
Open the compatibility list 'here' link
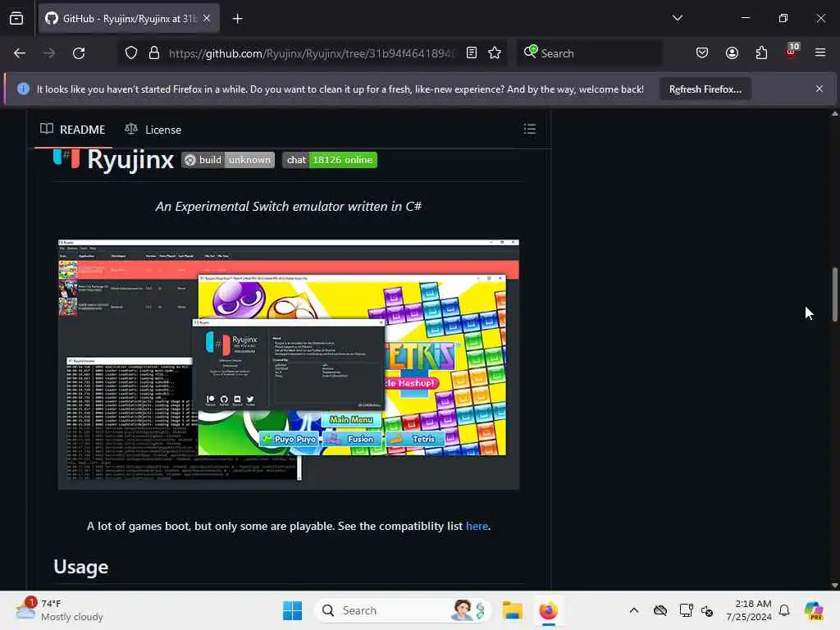point(477,526)
